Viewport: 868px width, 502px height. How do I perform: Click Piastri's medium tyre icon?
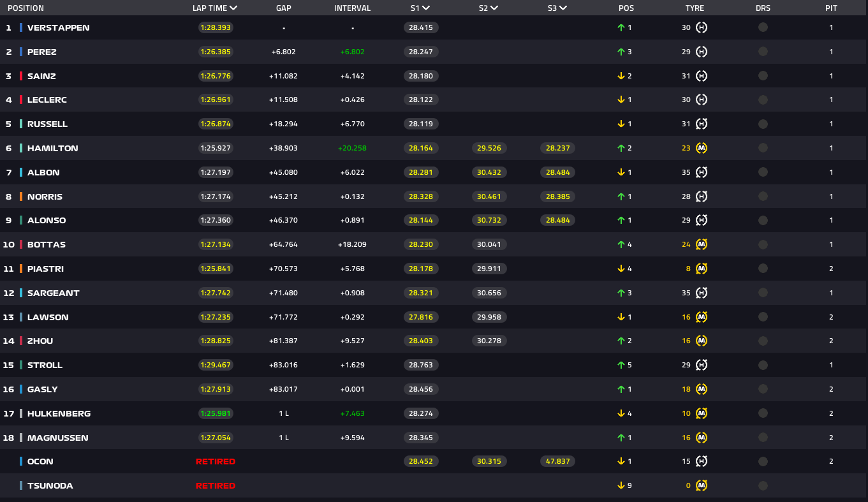[702, 269]
